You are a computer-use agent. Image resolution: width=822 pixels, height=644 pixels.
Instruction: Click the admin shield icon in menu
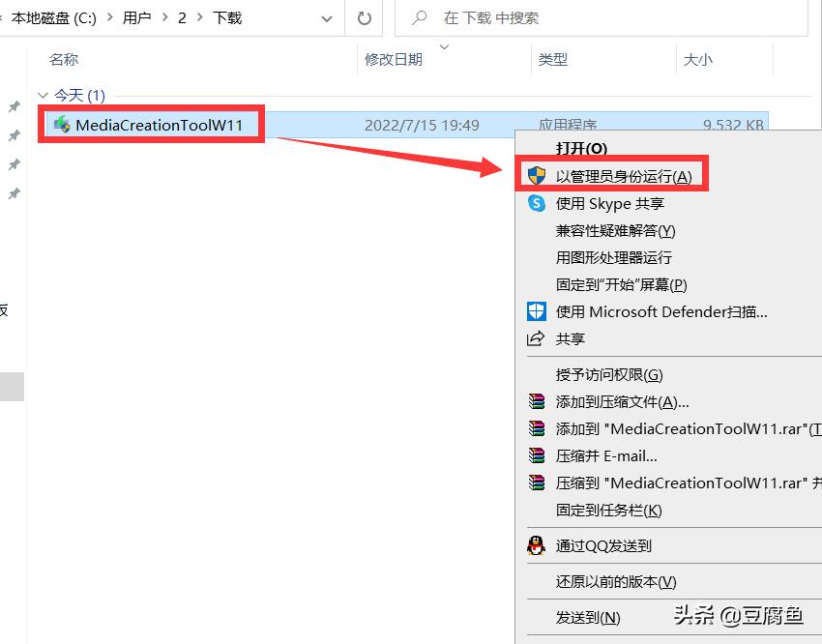(537, 176)
